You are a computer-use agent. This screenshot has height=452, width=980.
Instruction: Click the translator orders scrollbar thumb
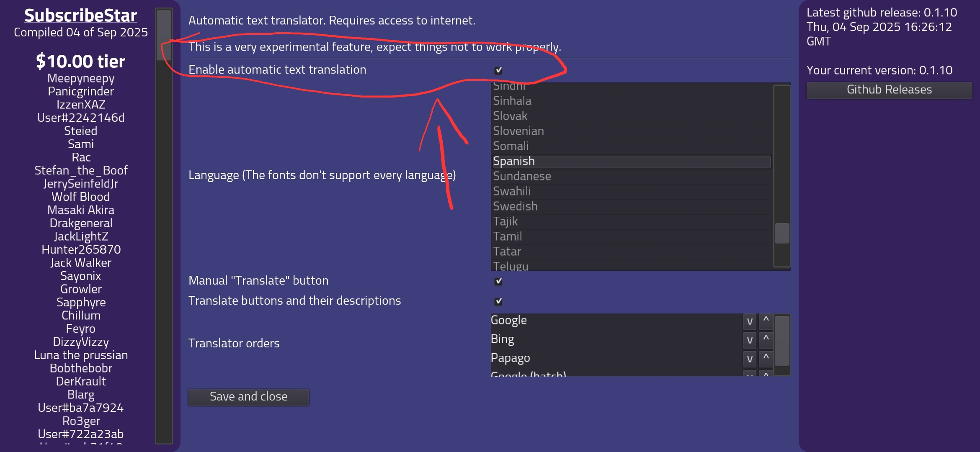782,341
